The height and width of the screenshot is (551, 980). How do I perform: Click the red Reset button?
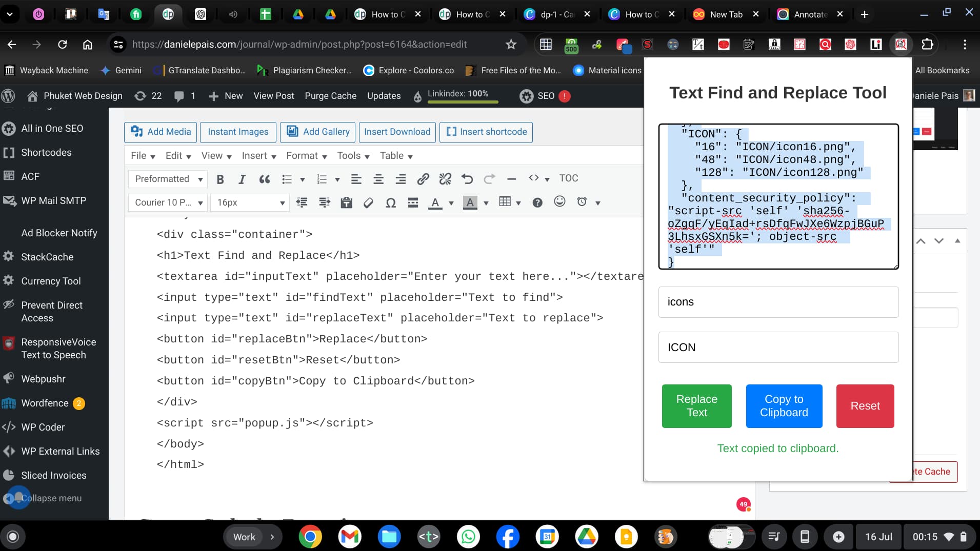point(865,406)
